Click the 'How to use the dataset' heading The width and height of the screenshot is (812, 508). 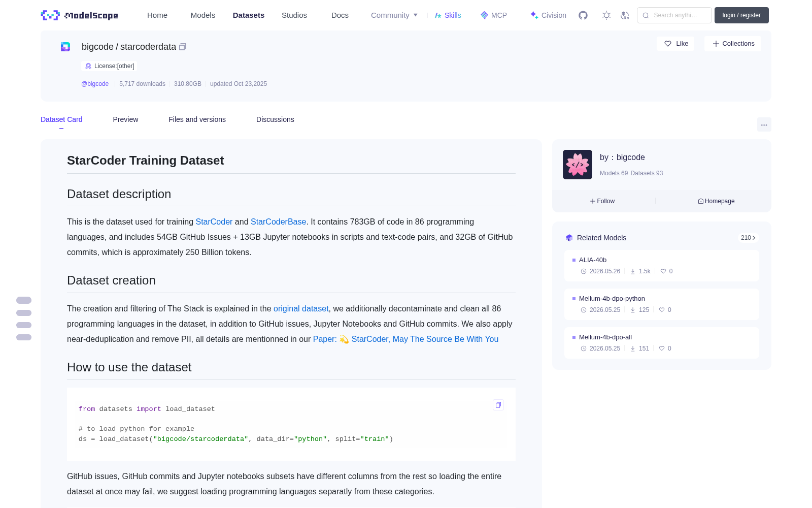(129, 367)
